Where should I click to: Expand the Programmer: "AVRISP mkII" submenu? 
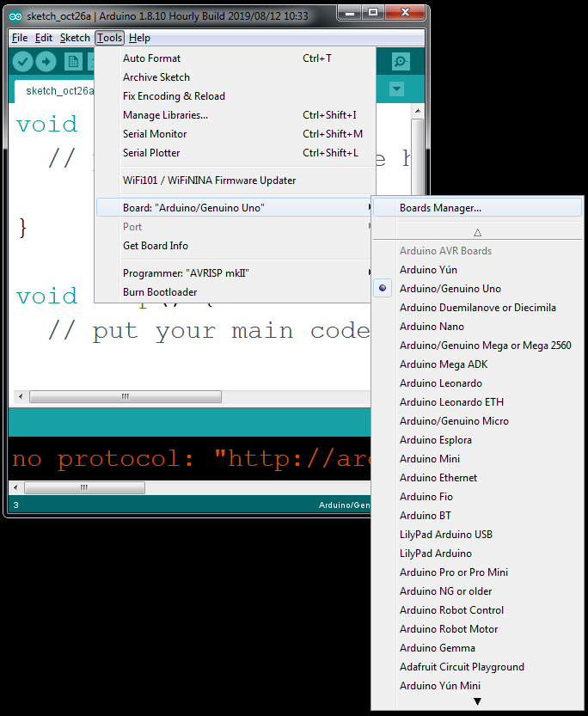pos(235,273)
